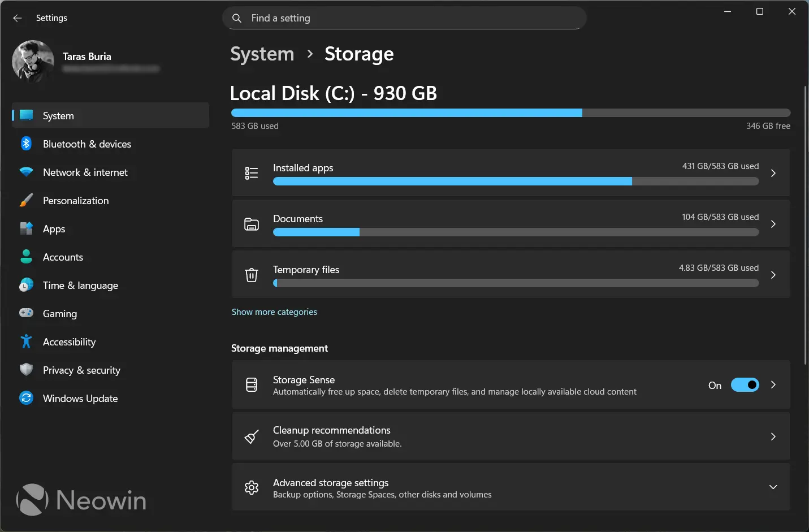This screenshot has width=809, height=532.
Task: Select the Network & internet icon
Action: (27, 172)
